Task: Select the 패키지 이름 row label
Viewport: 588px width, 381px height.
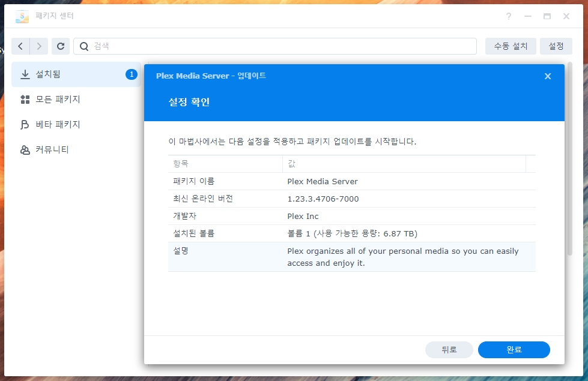Action: pos(193,181)
